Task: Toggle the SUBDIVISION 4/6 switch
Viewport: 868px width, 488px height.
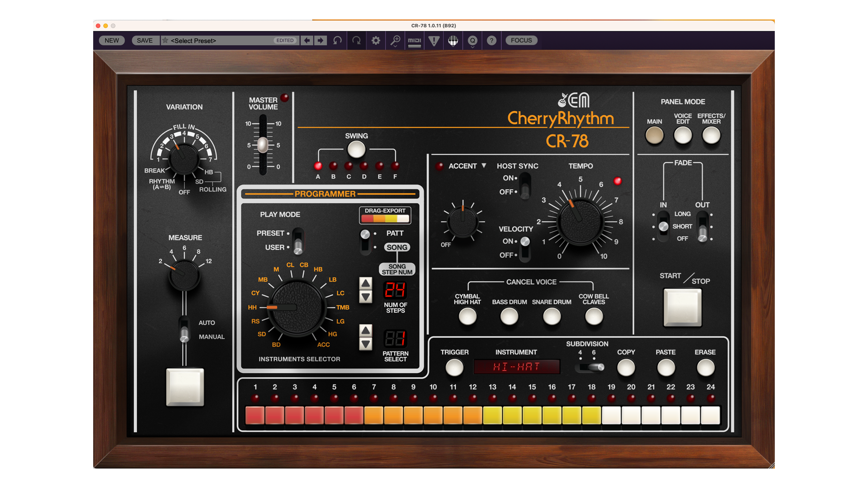Action: (x=590, y=367)
